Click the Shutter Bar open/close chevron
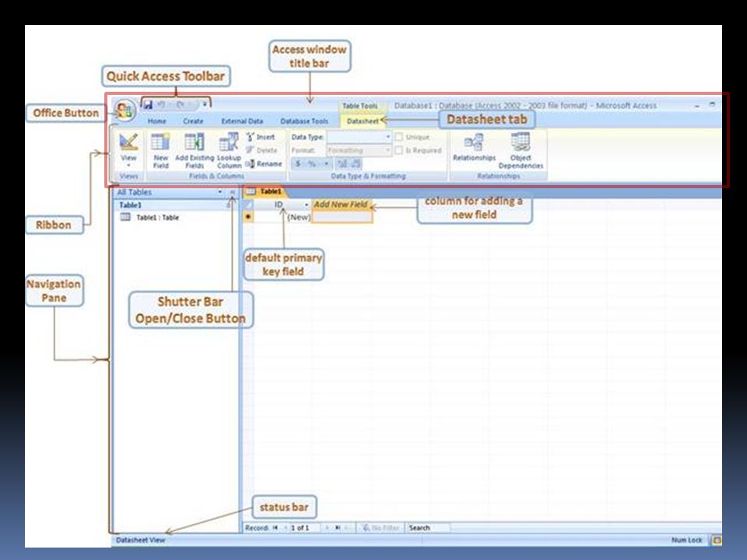The image size is (747, 560). pos(233,192)
